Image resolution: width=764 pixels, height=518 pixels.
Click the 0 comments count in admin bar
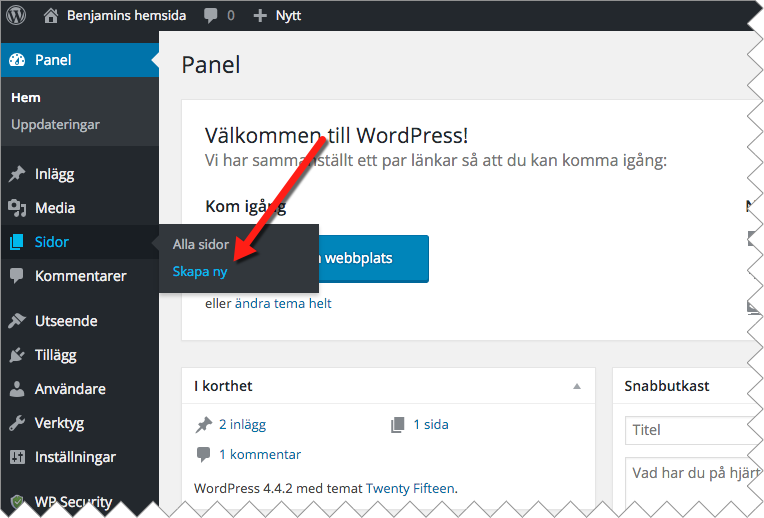[x=231, y=16]
